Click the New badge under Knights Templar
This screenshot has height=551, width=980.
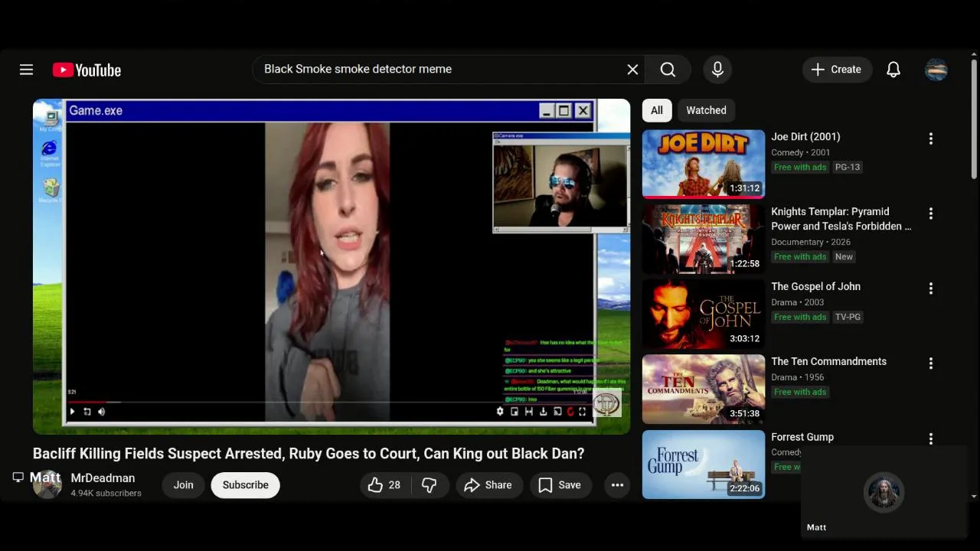coord(844,257)
